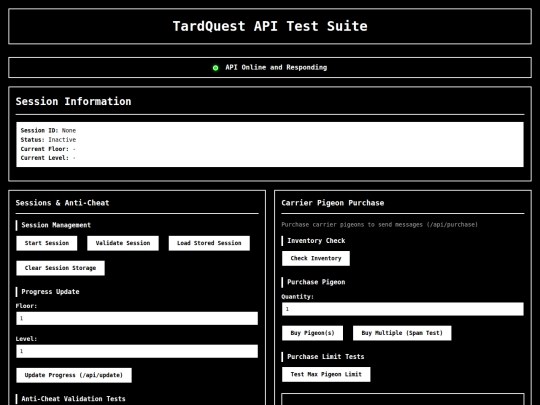Click the 'Session Information' heading
The width and height of the screenshot is (540, 405).
pyautogui.click(x=73, y=101)
